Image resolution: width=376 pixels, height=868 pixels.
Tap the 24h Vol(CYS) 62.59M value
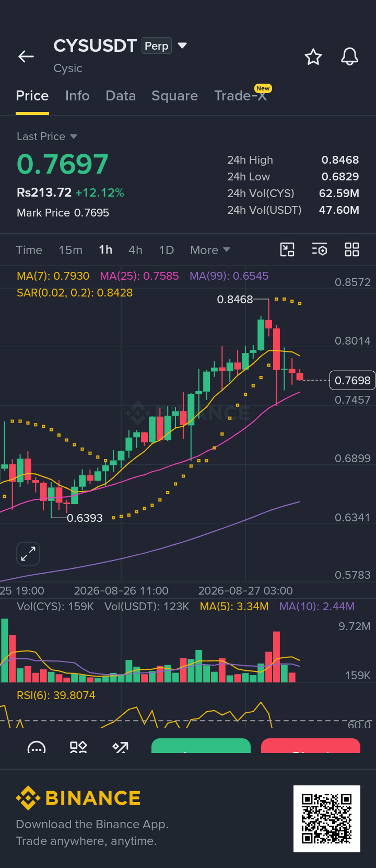tap(339, 193)
